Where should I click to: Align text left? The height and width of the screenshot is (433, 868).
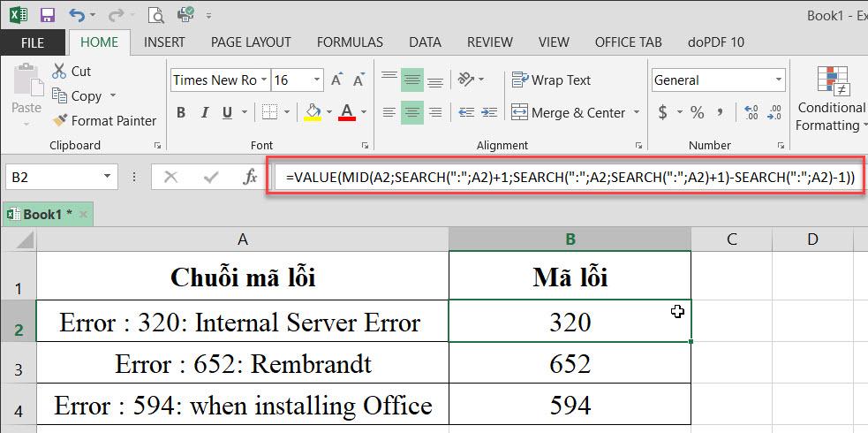pyautogui.click(x=389, y=112)
